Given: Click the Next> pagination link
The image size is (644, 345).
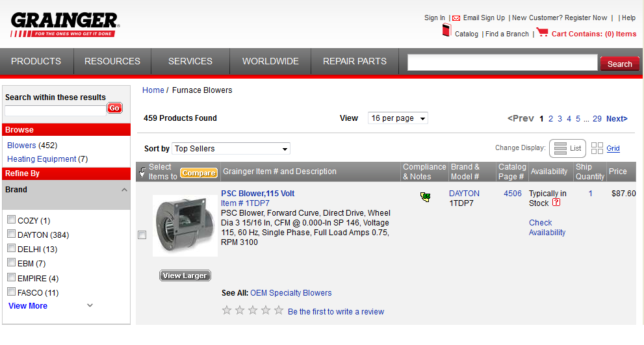Looking at the screenshot, I should coord(617,119).
